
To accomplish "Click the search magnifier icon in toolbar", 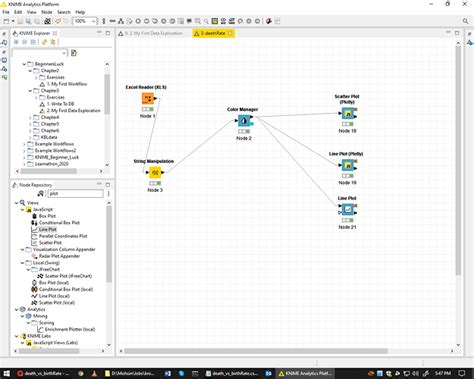I will [x=465, y=21].
